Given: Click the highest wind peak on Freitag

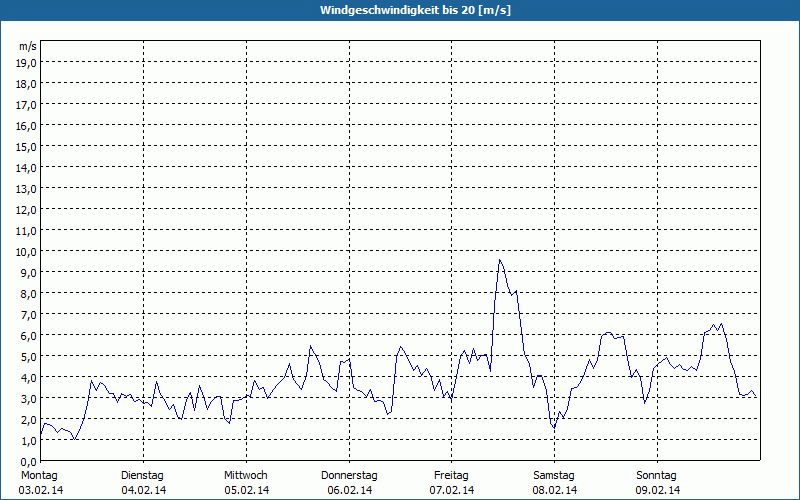Looking at the screenshot, I should tap(500, 260).
